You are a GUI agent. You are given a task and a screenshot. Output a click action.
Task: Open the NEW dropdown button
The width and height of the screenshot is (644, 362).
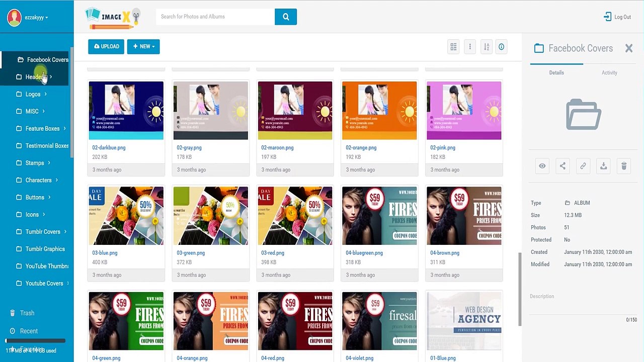coord(143,46)
